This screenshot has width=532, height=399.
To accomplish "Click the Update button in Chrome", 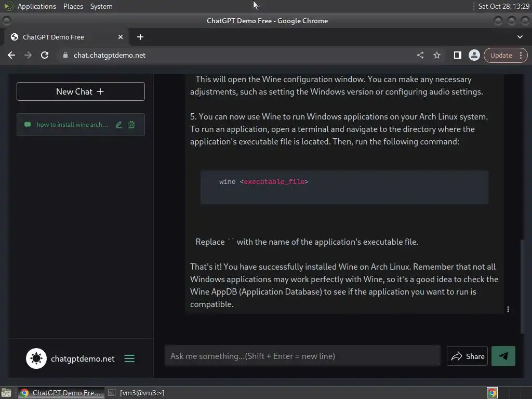I will tap(501, 55).
